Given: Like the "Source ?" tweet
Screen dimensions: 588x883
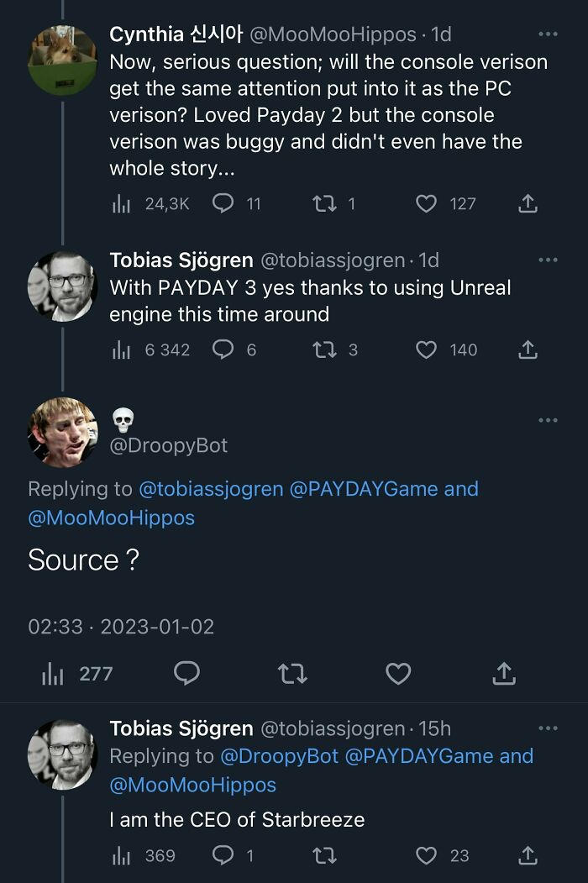Looking at the screenshot, I should coord(398,673).
